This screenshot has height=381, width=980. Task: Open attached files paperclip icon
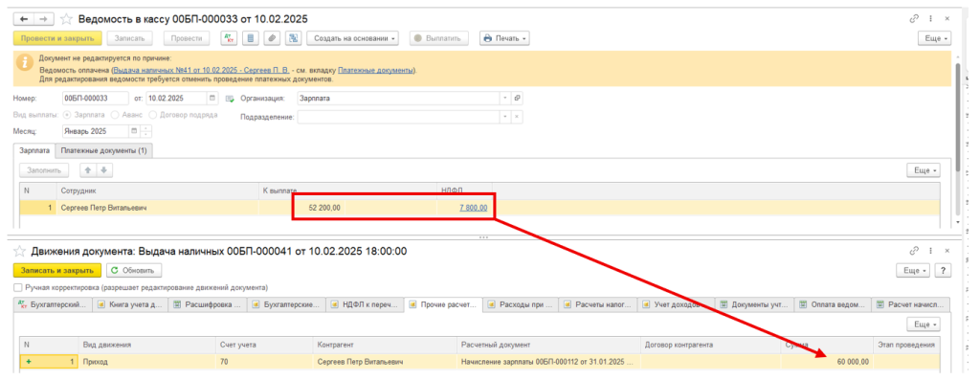[x=271, y=38]
